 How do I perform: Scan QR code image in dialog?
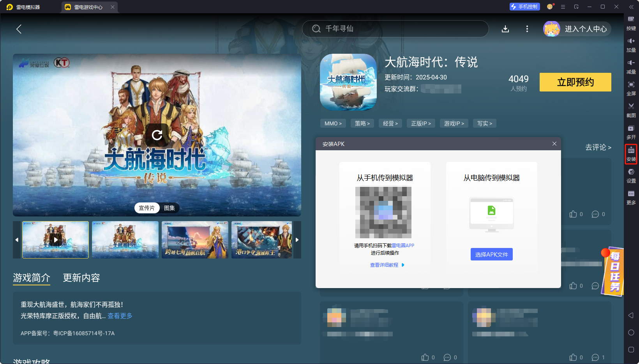383,213
